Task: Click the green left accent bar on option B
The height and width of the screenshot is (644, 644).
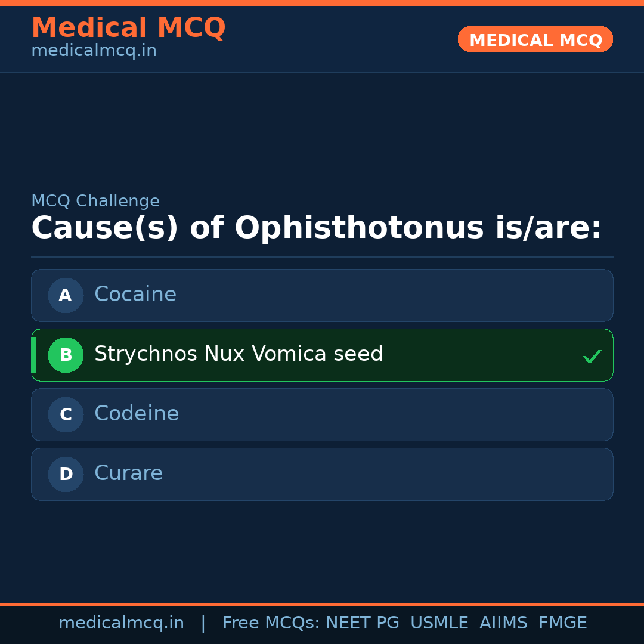Action: point(33,355)
